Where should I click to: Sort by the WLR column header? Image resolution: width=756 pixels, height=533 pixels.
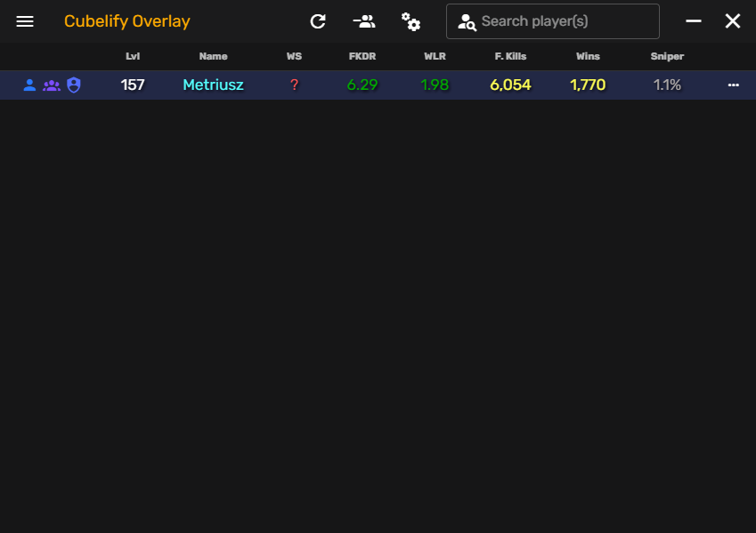click(x=435, y=56)
